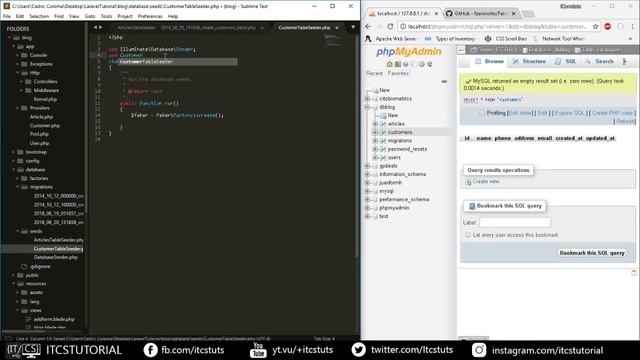Close the CustomerTableSeeder.php editor tab
640x360 pixels.
[337, 28]
